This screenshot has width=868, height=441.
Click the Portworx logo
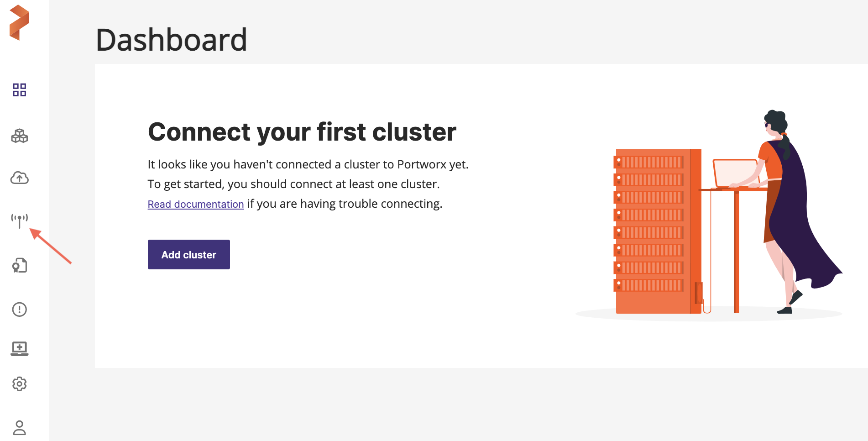click(x=19, y=23)
